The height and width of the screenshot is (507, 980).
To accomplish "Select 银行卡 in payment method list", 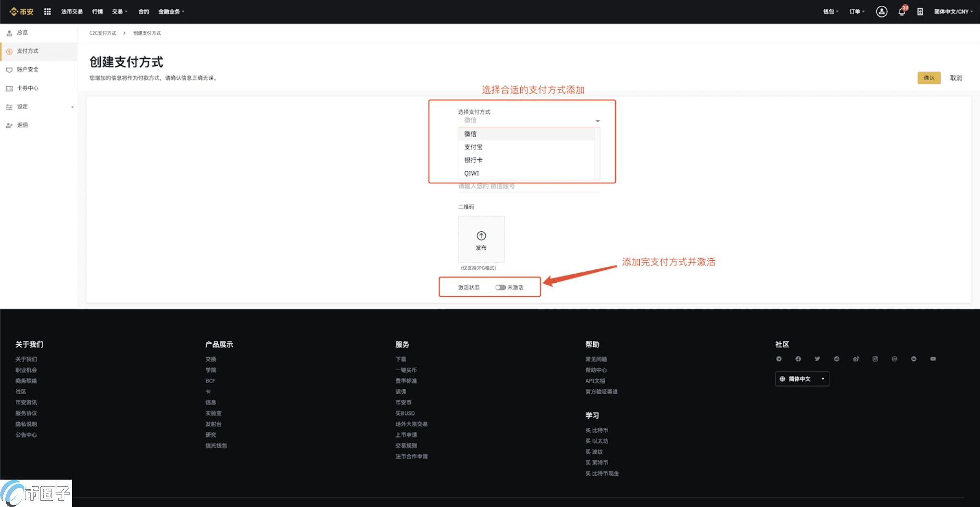I will tap(526, 160).
